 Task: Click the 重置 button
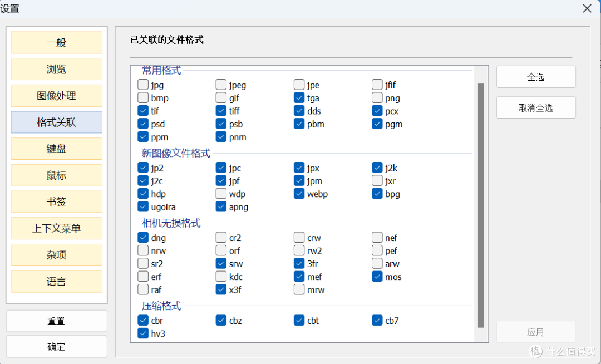(56, 321)
